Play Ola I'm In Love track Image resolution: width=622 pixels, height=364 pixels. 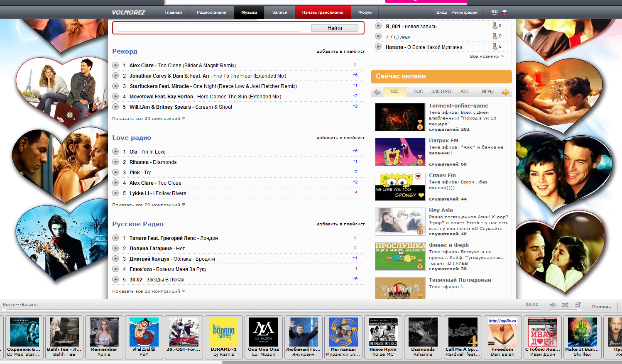115,151
